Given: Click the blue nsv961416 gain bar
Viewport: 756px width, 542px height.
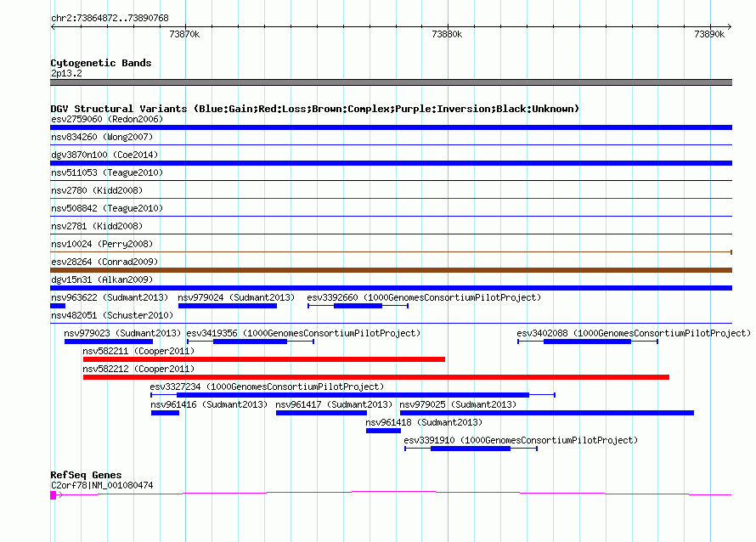Looking at the screenshot, I should (165, 413).
